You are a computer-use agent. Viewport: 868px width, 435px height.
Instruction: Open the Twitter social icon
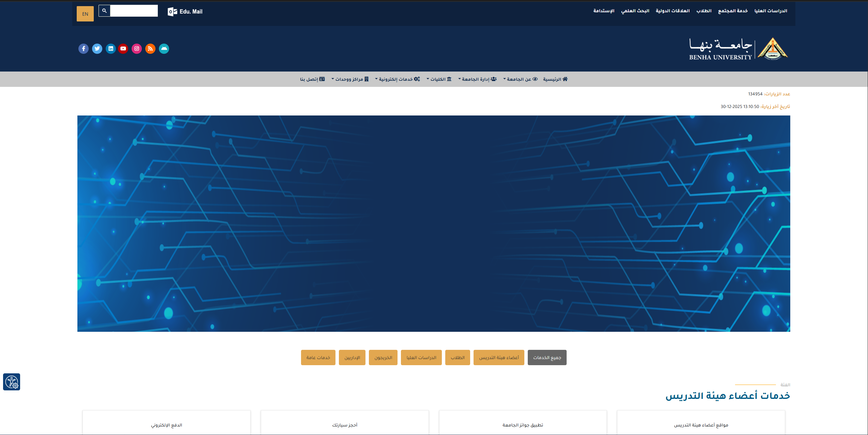tap(97, 49)
